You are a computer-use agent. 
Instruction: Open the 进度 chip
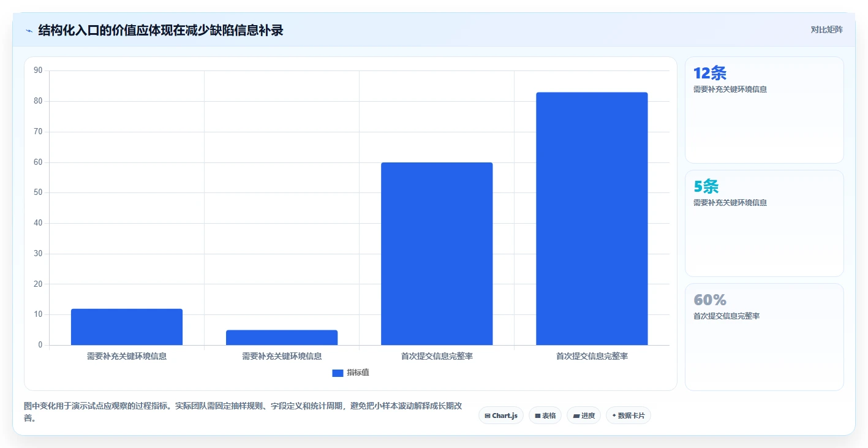pos(584,416)
